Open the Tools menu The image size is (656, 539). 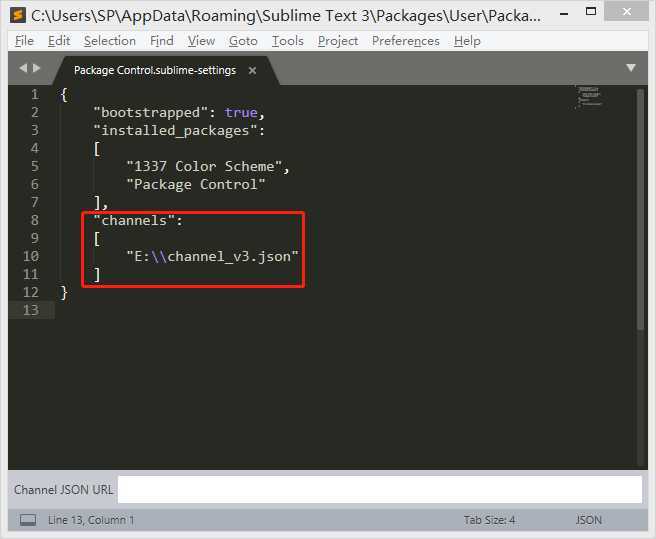(288, 41)
